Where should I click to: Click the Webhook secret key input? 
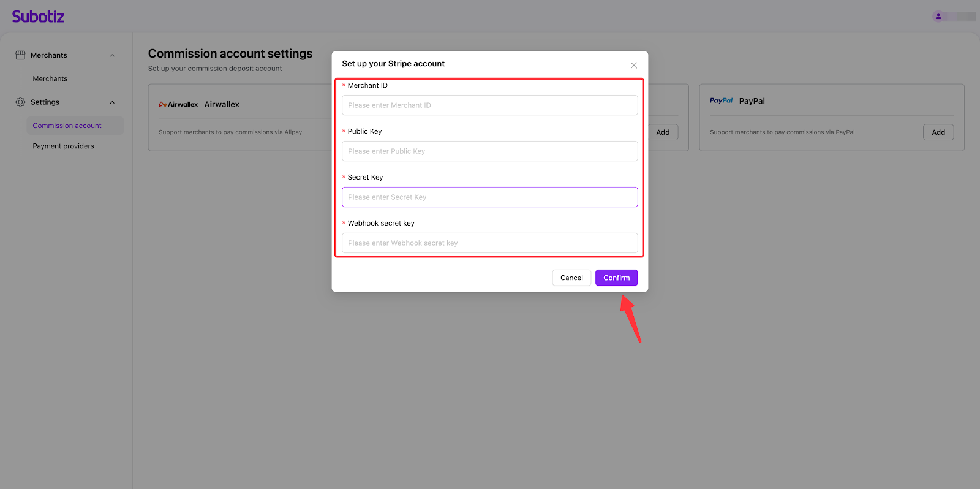[489, 243]
